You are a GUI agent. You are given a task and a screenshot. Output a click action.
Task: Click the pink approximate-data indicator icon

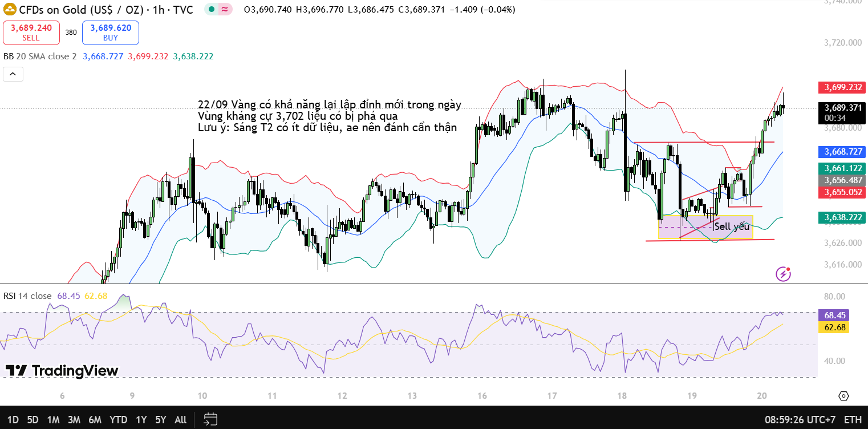pos(225,10)
